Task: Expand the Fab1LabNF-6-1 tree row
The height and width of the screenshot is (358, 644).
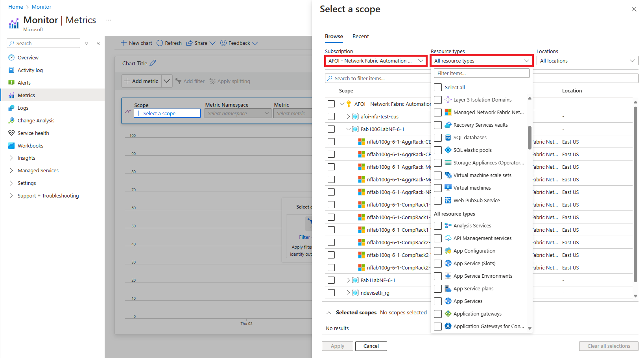Action: point(349,280)
